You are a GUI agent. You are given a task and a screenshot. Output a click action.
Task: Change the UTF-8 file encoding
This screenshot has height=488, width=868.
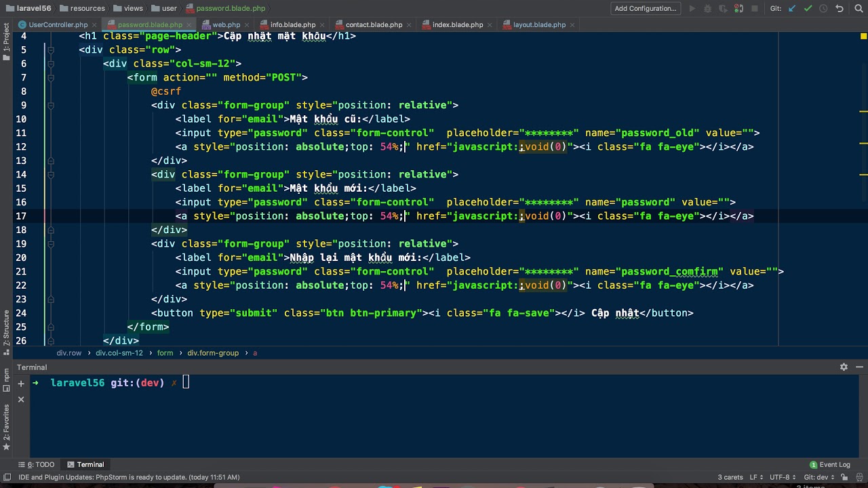click(782, 477)
